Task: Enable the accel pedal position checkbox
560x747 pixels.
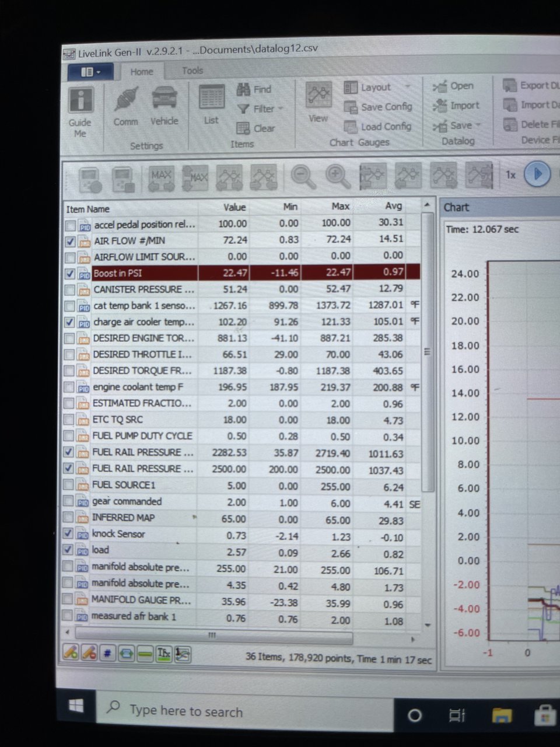Action: coord(71,225)
